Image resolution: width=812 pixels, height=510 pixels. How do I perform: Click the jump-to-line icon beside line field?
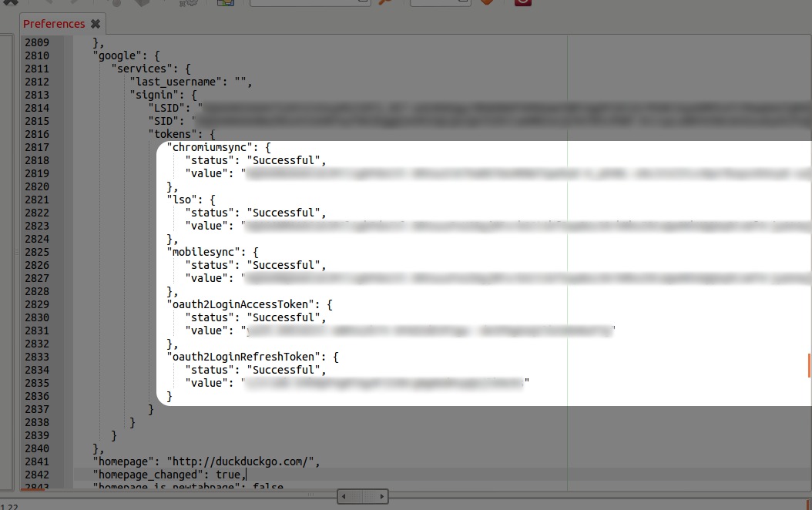486,2
